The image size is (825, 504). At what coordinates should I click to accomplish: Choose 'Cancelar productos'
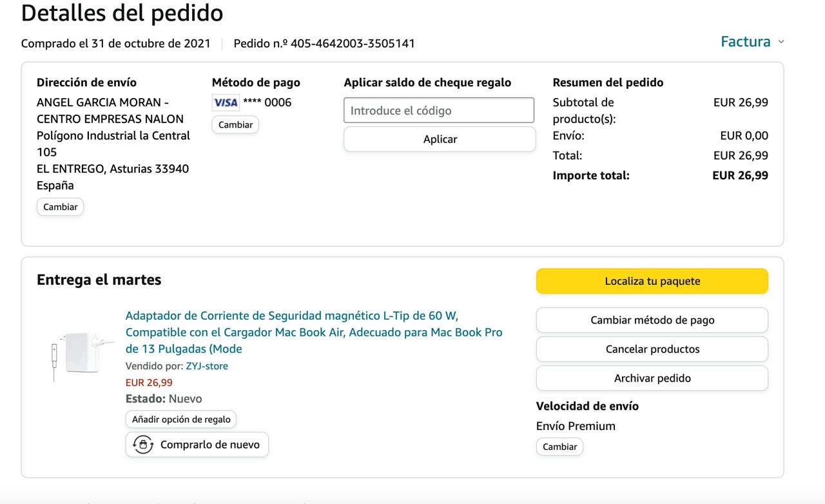coord(652,349)
